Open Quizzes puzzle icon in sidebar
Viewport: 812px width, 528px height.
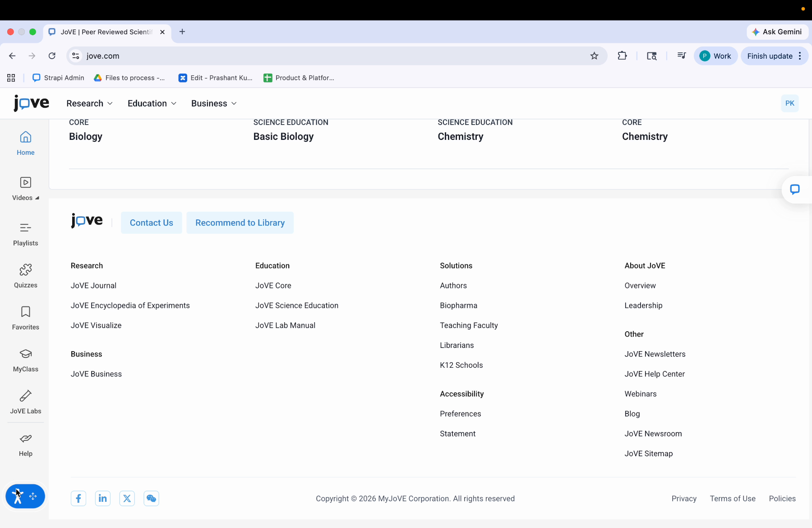(26, 270)
